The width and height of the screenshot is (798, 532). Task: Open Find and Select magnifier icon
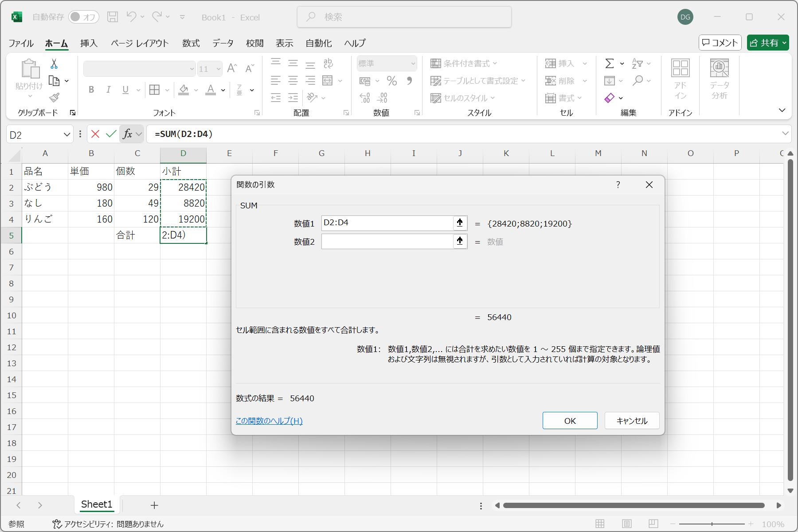[638, 81]
